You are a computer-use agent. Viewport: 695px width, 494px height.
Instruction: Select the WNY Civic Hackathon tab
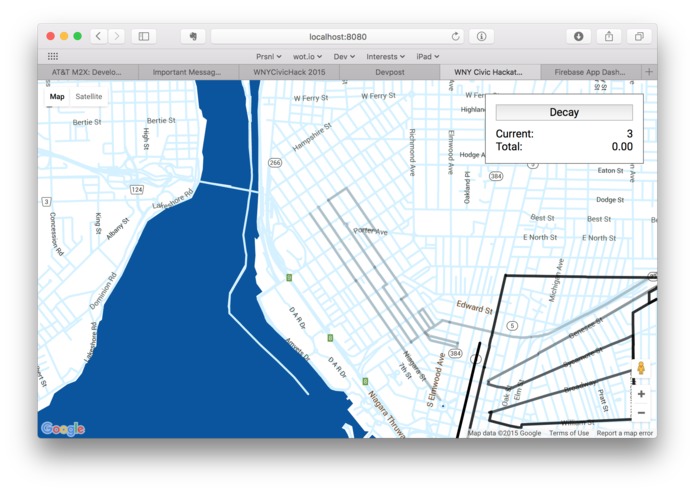490,72
